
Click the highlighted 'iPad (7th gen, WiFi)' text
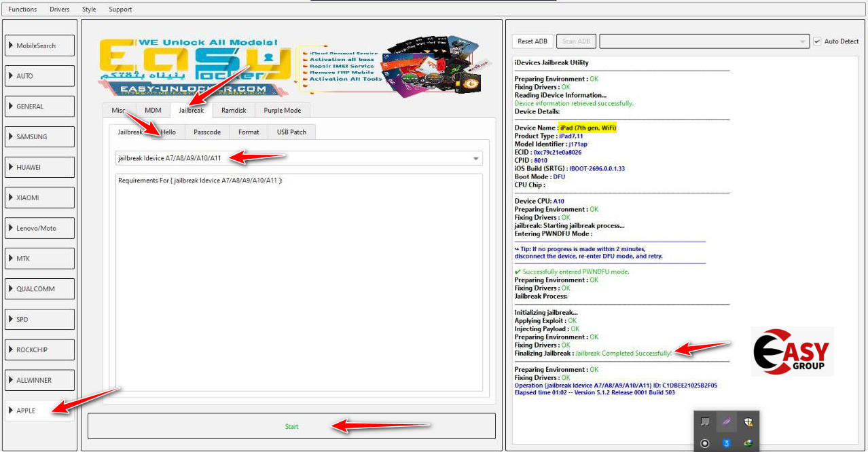(588, 128)
